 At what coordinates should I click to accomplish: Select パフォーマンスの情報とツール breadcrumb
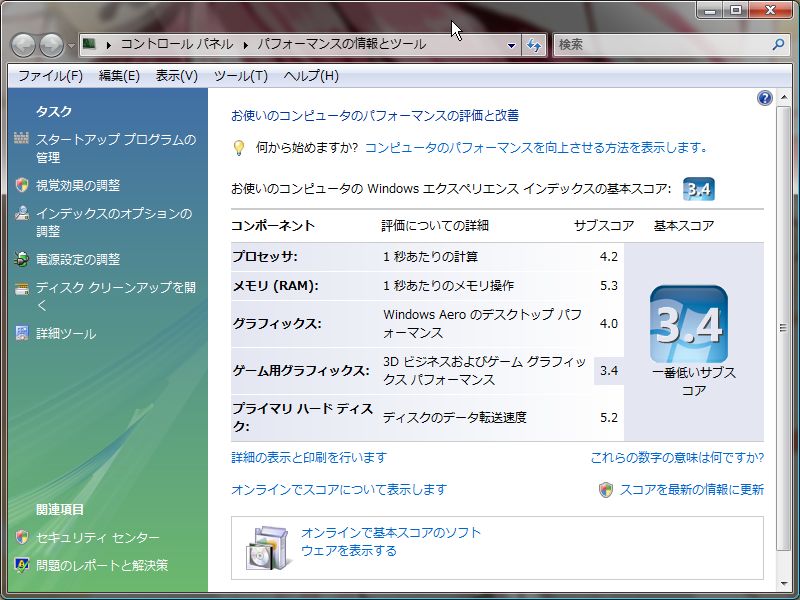click(341, 44)
